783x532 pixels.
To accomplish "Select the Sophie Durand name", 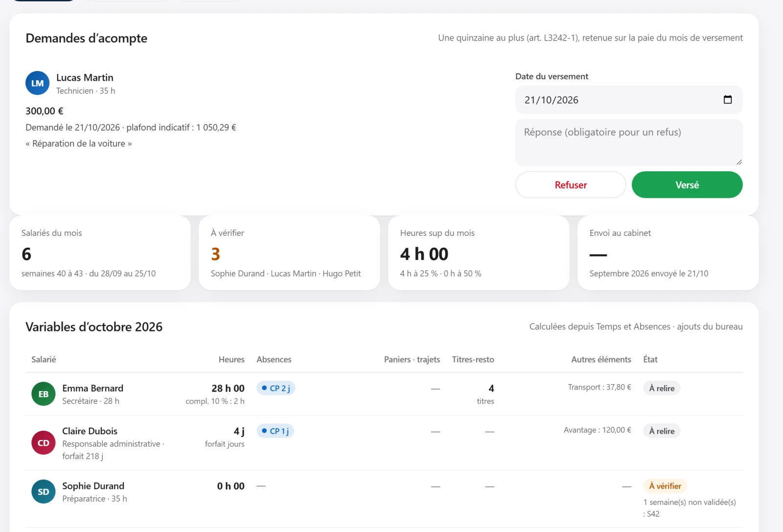I will pyautogui.click(x=93, y=486).
